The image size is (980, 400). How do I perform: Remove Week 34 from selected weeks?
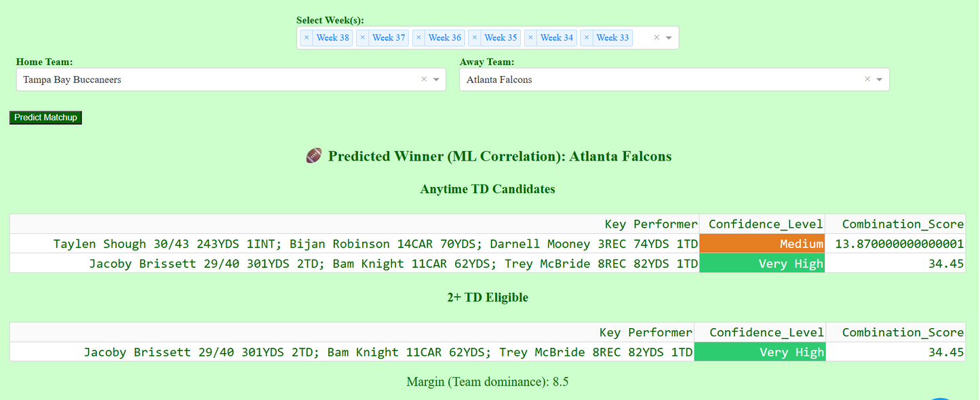tap(530, 37)
